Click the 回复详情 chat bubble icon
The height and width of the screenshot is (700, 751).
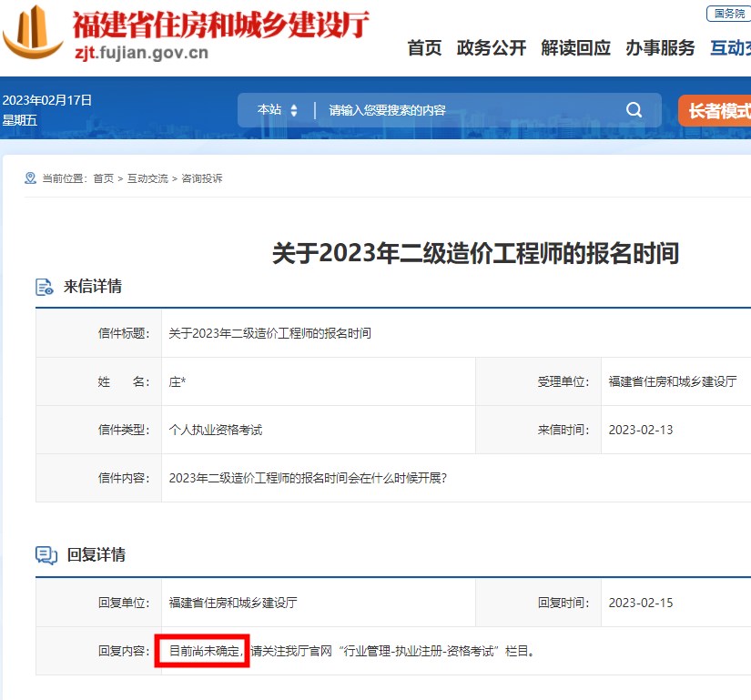point(46,555)
